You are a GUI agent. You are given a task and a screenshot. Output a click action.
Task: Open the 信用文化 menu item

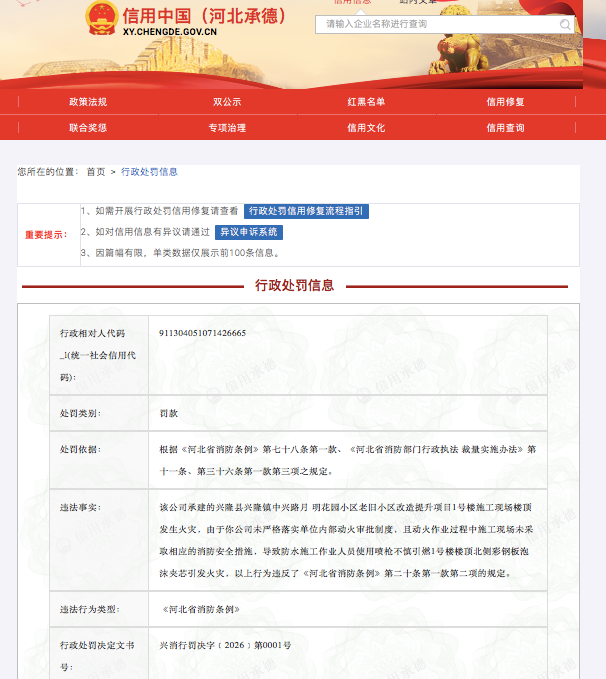click(x=366, y=128)
